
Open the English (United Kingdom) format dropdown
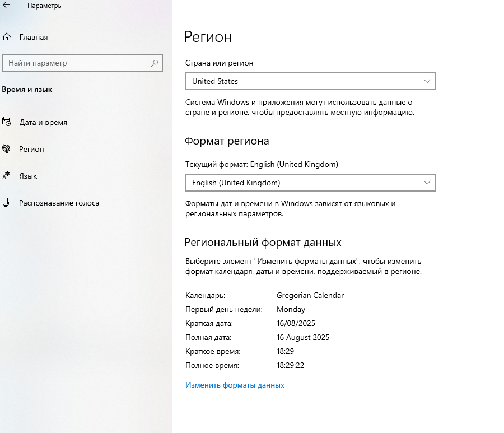coord(302,183)
